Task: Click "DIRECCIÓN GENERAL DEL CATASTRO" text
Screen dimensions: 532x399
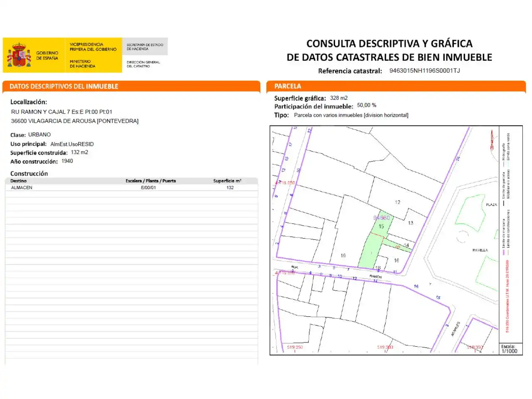Action: [143, 64]
